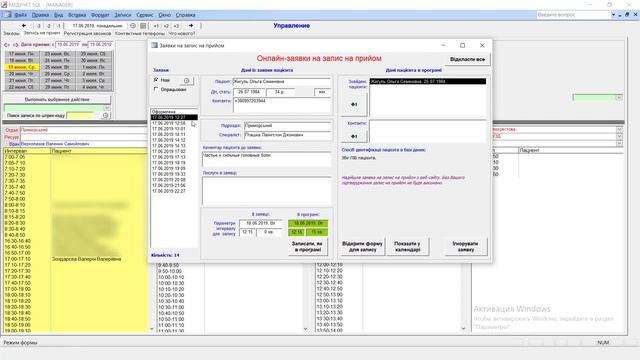Viewport: 640px width, 360px height.
Task: Select the 17 июня, Пн calendar cell
Action: (x=22, y=53)
